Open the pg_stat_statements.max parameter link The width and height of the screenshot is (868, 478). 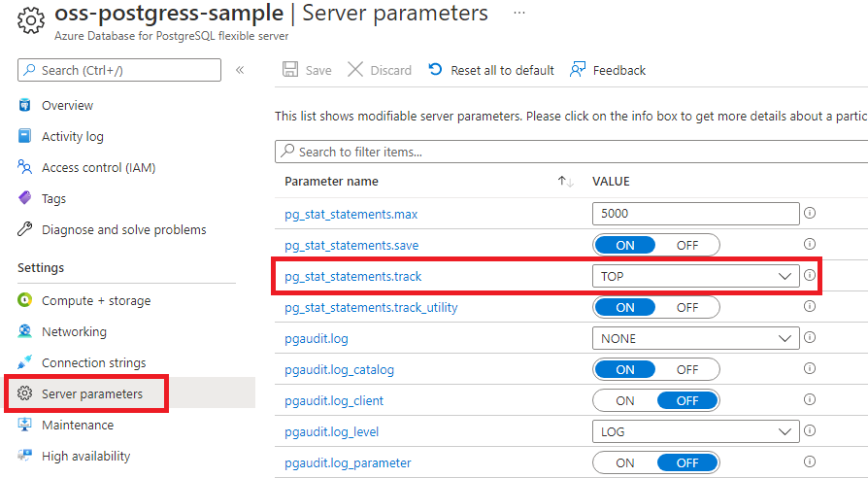pos(351,215)
